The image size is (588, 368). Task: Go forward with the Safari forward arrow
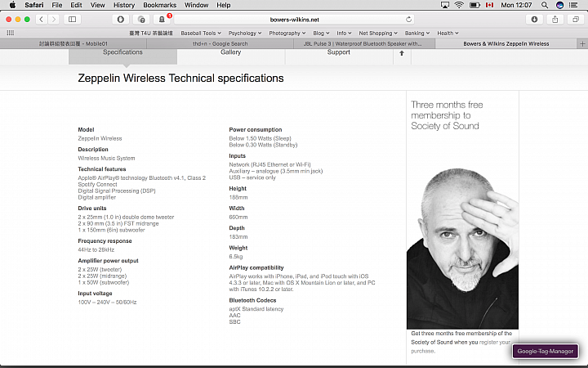(54, 19)
